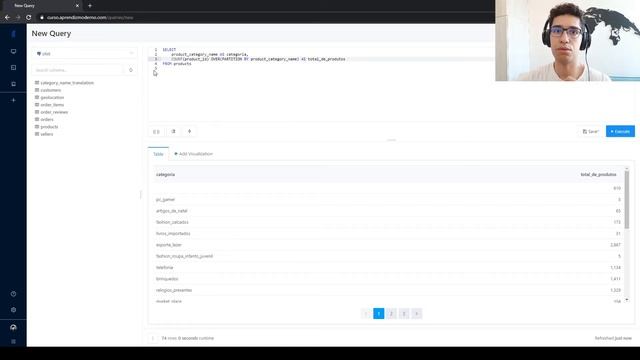Click the blue Execute button
This screenshot has width=640, height=360.
click(x=620, y=131)
